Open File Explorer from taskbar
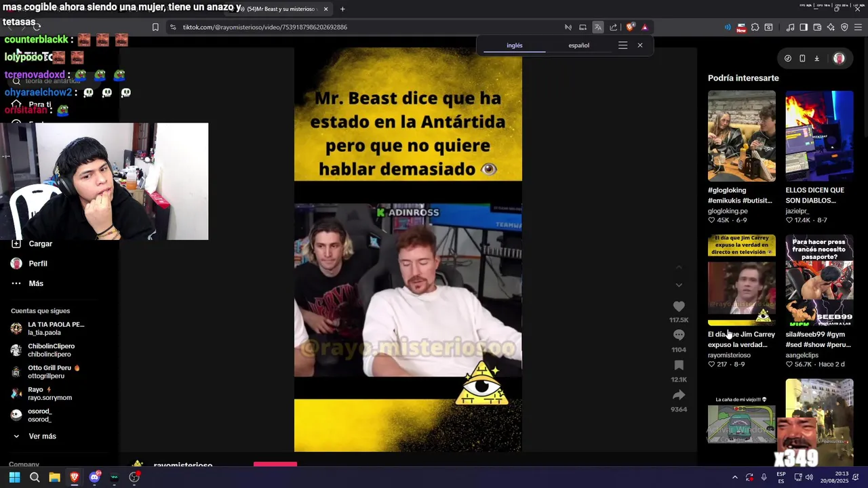Viewport: 868px width, 488px height. 54,477
